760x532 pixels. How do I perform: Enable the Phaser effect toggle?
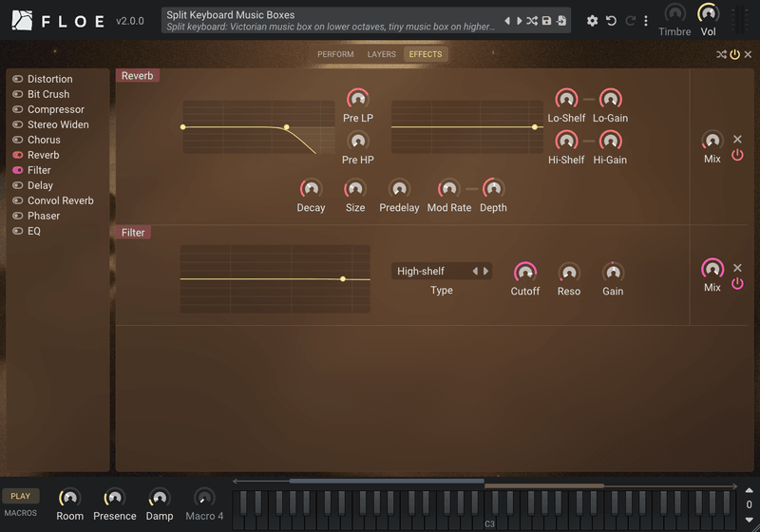point(18,216)
